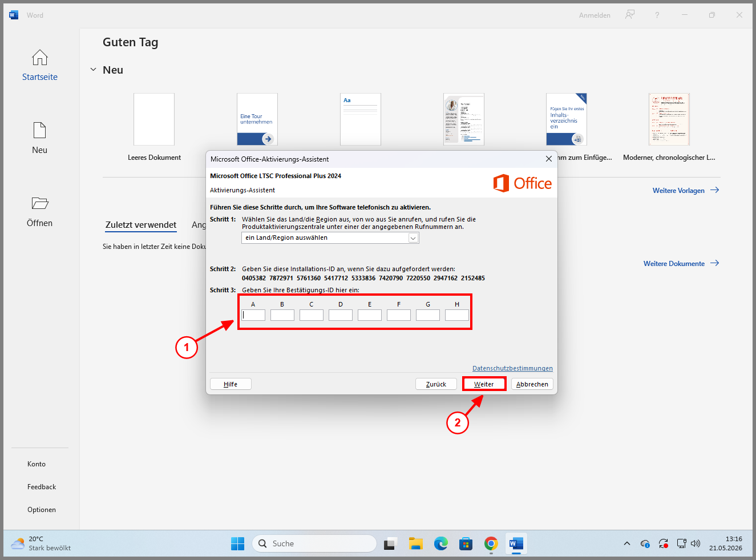756x560 pixels.
Task: Open the Eine Tour unternehmen template
Action: click(x=257, y=119)
